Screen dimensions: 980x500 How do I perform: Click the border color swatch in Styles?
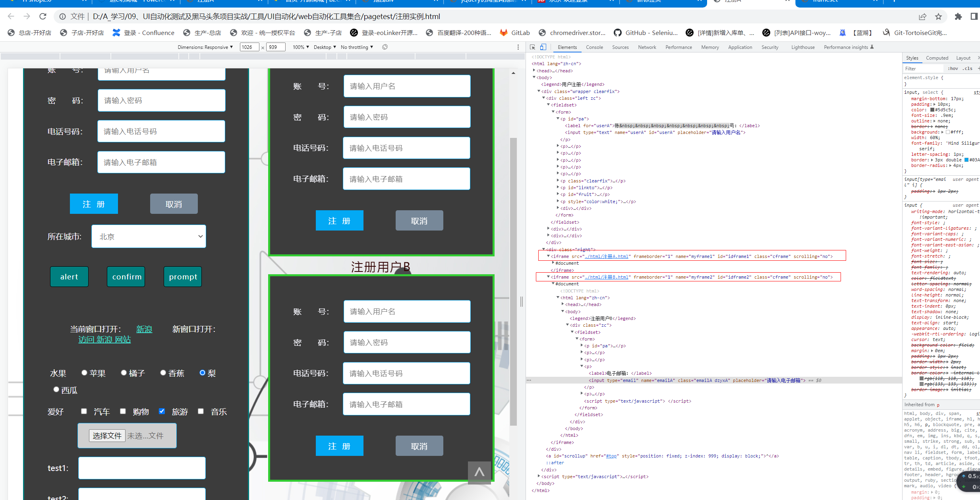[x=966, y=160]
